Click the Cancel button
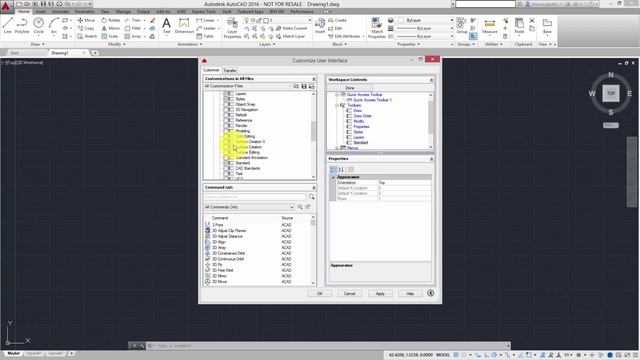The image size is (640, 360). pos(349,293)
